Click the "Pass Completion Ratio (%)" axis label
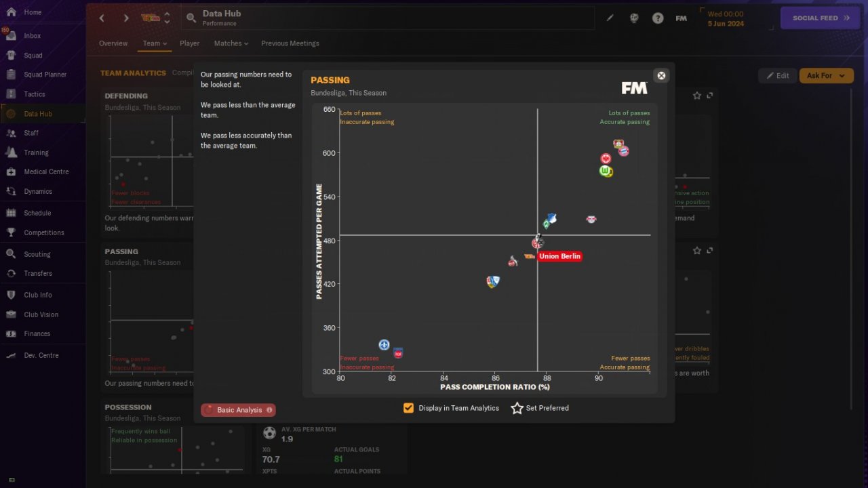868x488 pixels. (495, 387)
